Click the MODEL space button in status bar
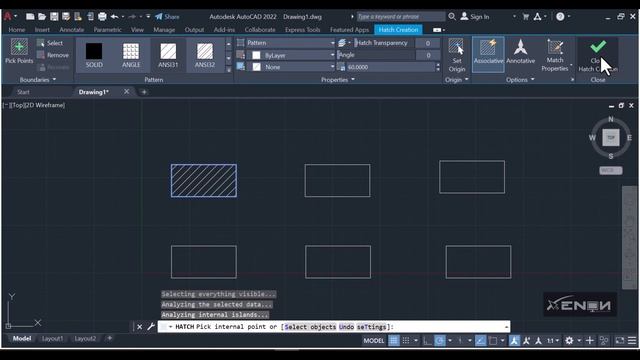 pos(374,340)
